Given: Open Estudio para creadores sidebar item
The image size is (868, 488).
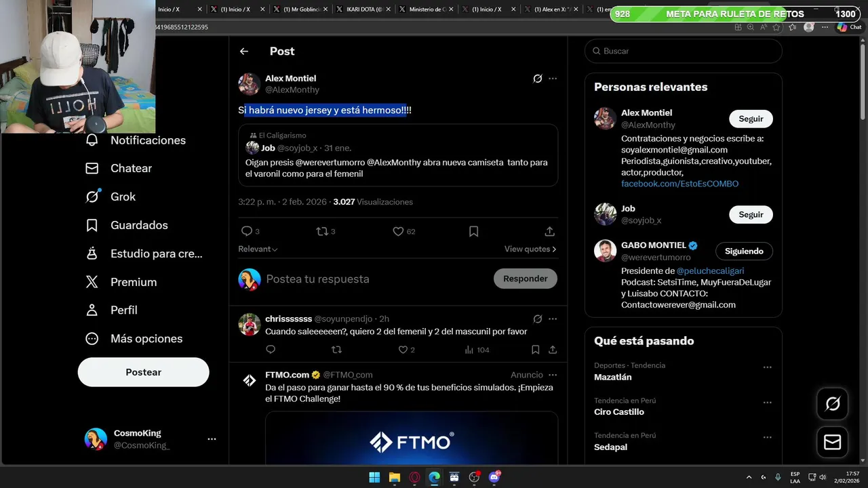Looking at the screenshot, I should point(144,253).
